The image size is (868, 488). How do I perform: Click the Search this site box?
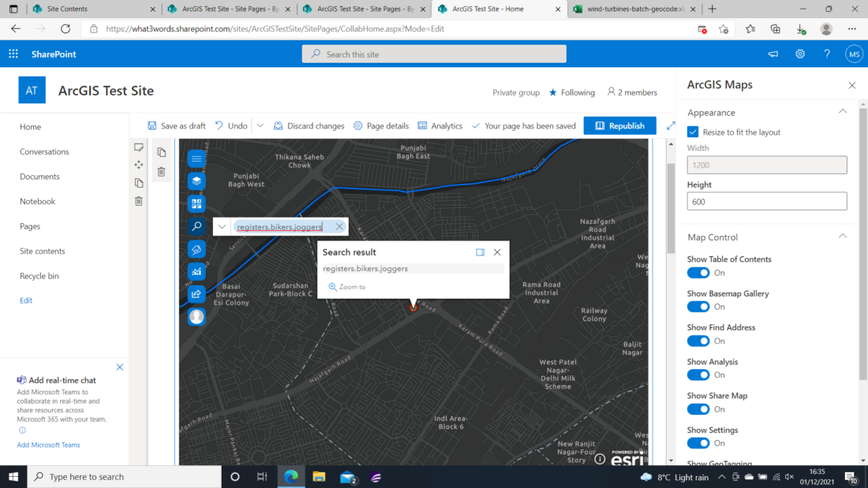(x=434, y=54)
